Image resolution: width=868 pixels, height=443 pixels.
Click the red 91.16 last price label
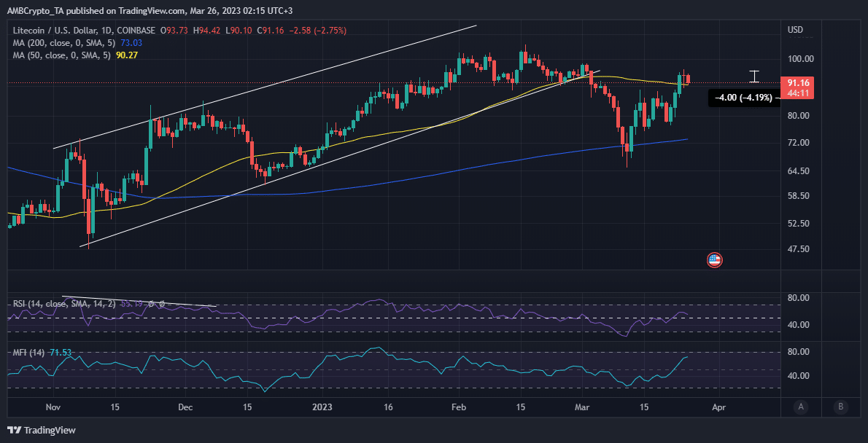click(797, 83)
